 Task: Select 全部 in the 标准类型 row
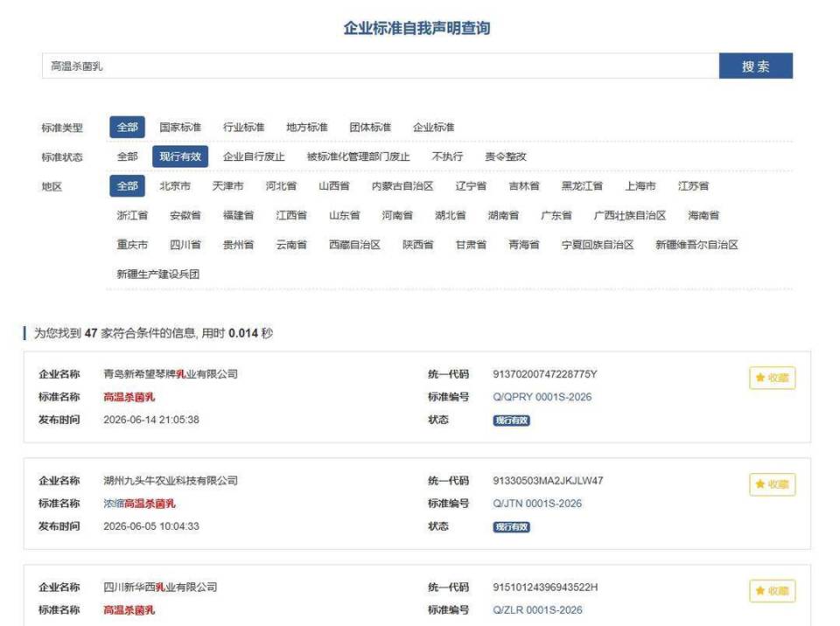128,128
